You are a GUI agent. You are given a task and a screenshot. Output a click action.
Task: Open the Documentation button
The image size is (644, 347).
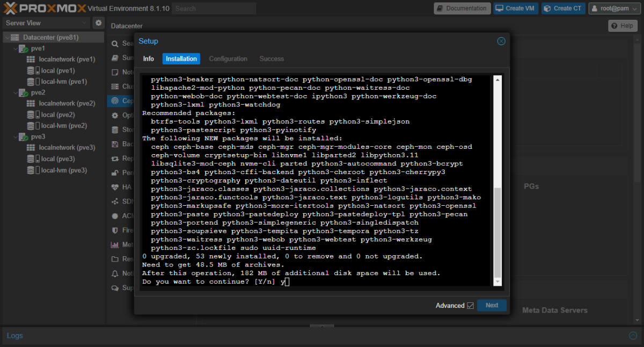pos(462,8)
